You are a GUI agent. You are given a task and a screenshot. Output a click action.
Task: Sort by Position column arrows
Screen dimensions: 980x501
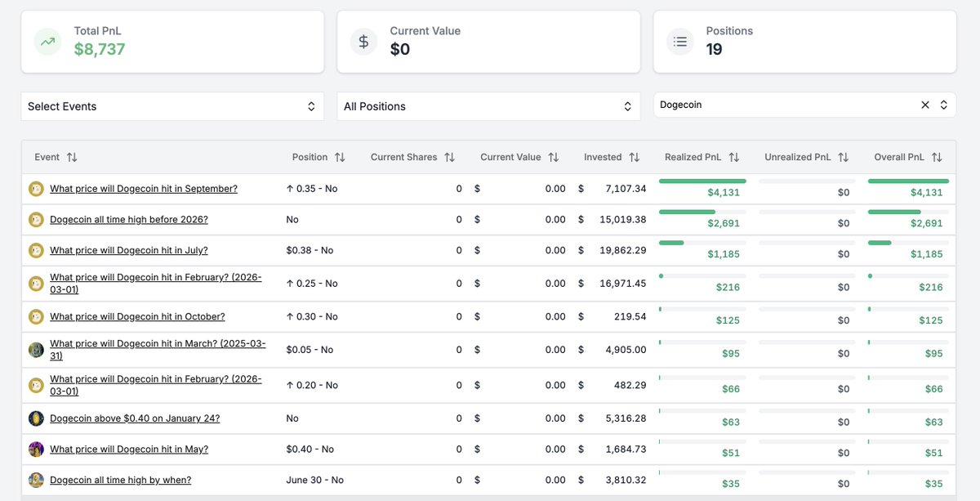tap(340, 157)
